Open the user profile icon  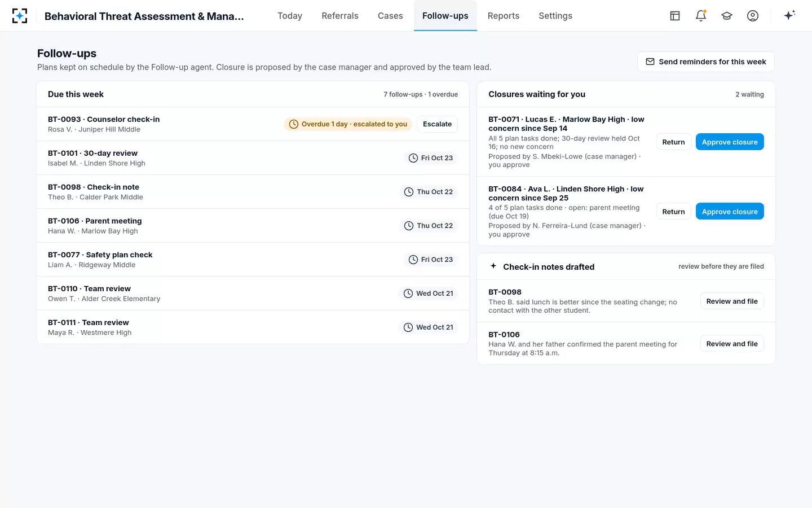point(753,16)
